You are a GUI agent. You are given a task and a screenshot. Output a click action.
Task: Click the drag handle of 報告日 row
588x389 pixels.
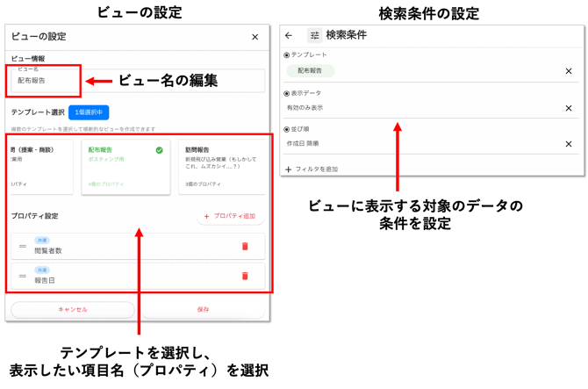[x=24, y=277]
